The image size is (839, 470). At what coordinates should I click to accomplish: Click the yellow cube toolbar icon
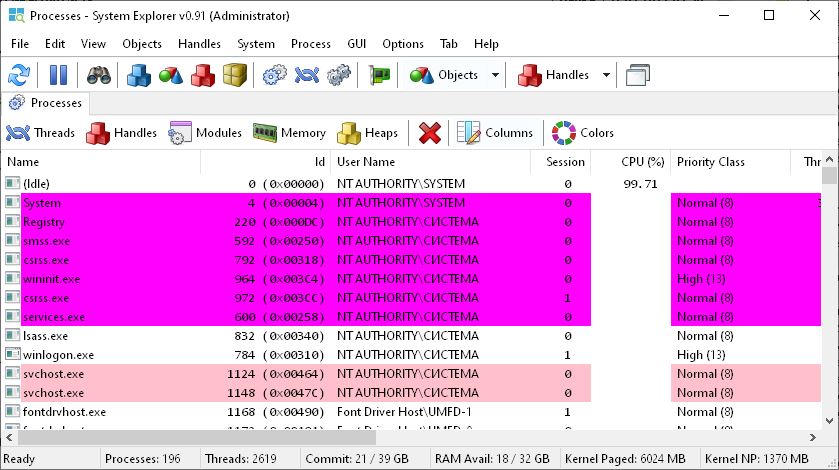(235, 75)
